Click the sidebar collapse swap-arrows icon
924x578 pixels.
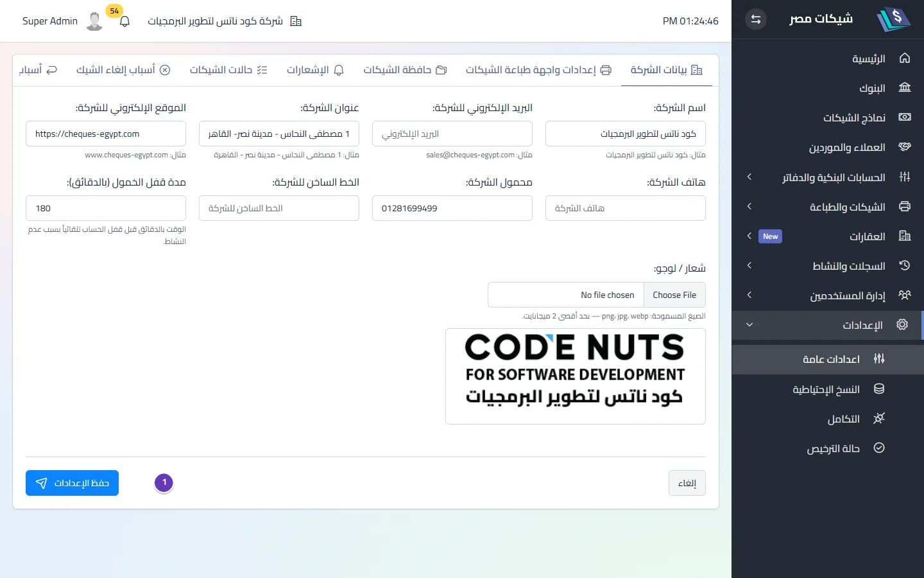(x=756, y=19)
